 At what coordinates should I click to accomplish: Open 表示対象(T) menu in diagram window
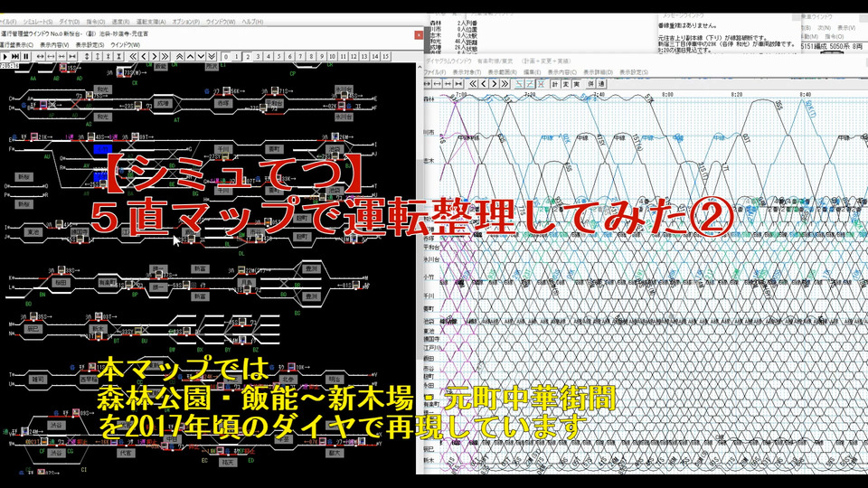pyautogui.click(x=467, y=72)
